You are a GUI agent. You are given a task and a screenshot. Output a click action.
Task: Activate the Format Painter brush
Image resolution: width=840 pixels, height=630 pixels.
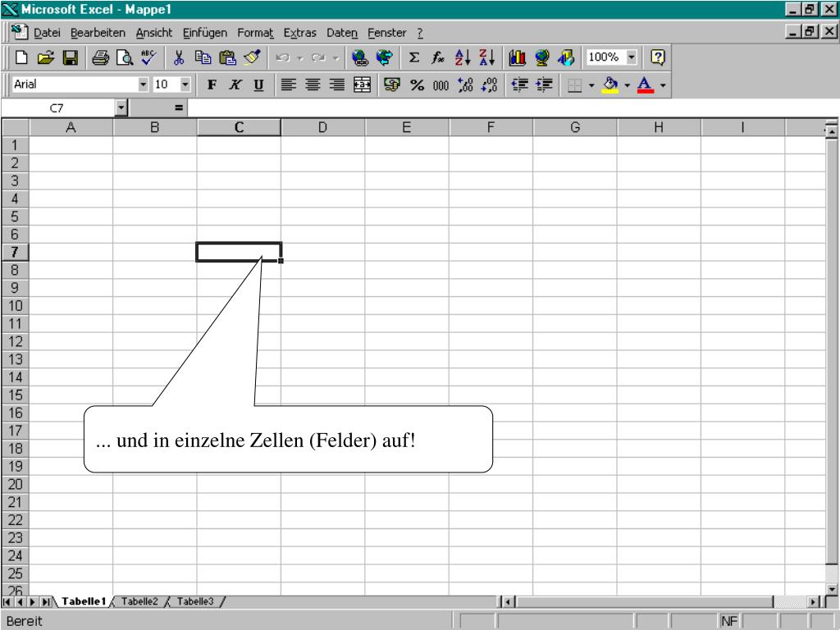tap(252, 57)
